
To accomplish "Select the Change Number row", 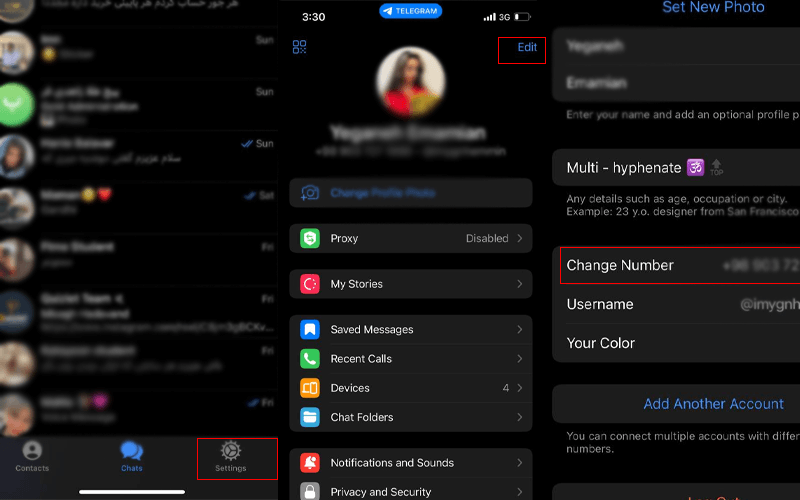I will pos(676,265).
